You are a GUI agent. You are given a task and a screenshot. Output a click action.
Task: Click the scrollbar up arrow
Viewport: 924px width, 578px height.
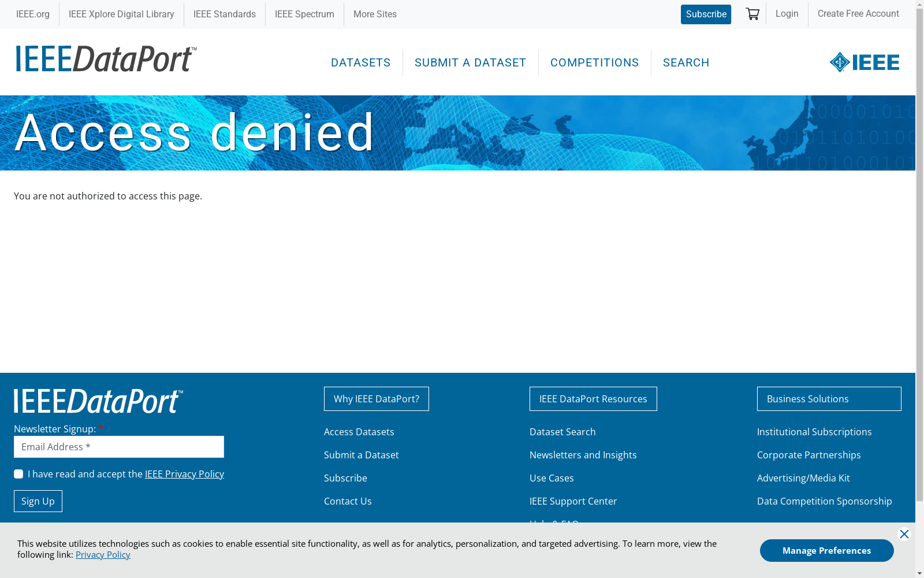pyautogui.click(x=919, y=5)
